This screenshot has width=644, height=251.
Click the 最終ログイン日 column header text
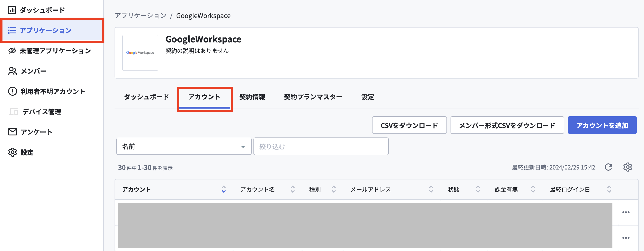point(570,189)
